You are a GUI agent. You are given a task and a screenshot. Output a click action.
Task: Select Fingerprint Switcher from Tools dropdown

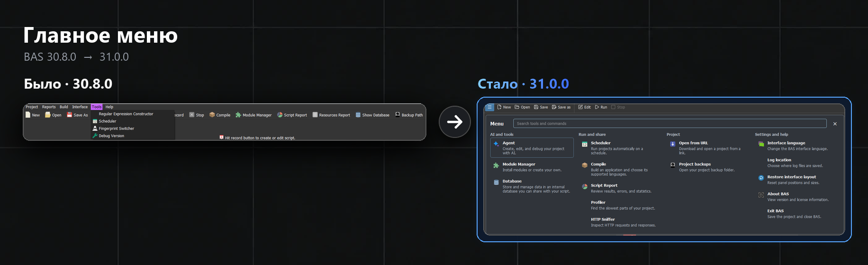point(117,128)
